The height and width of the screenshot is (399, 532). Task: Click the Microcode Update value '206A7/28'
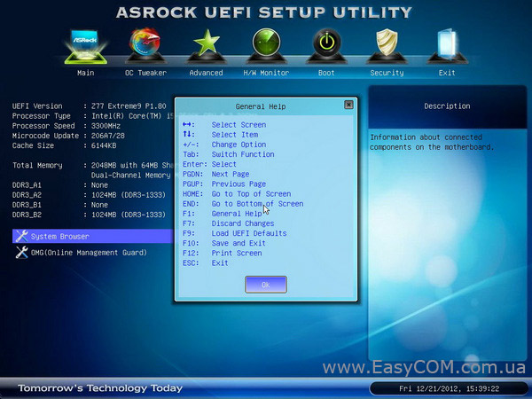[x=108, y=136]
